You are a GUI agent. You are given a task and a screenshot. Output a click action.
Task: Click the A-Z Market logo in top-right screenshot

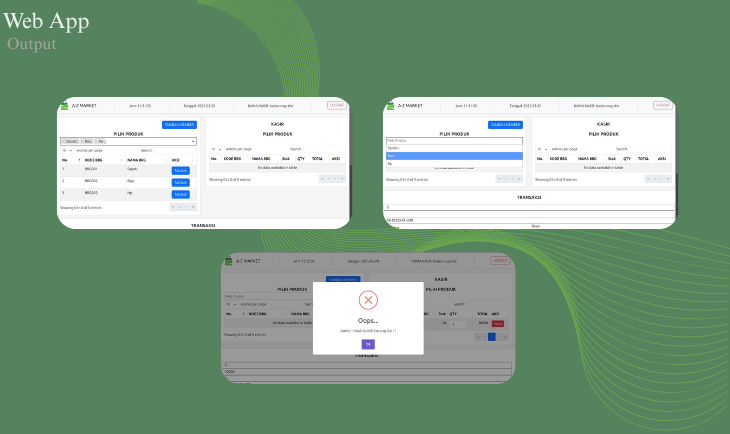[x=391, y=105]
